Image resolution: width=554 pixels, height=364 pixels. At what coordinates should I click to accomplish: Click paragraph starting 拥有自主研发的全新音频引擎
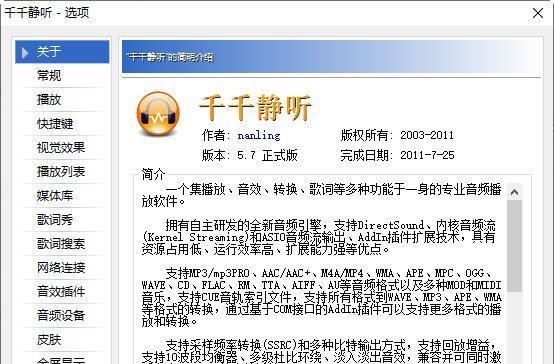(x=319, y=237)
